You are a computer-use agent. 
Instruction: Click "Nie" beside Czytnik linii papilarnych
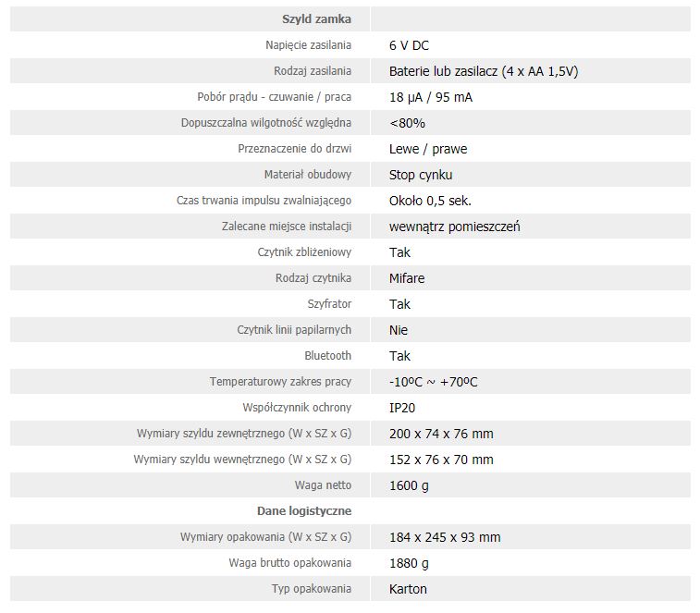click(399, 330)
